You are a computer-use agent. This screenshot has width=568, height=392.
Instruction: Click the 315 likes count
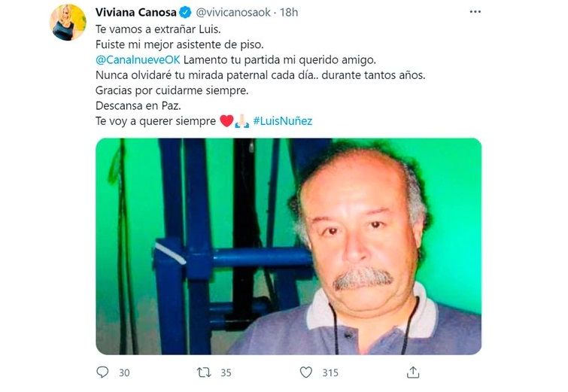coord(330,372)
